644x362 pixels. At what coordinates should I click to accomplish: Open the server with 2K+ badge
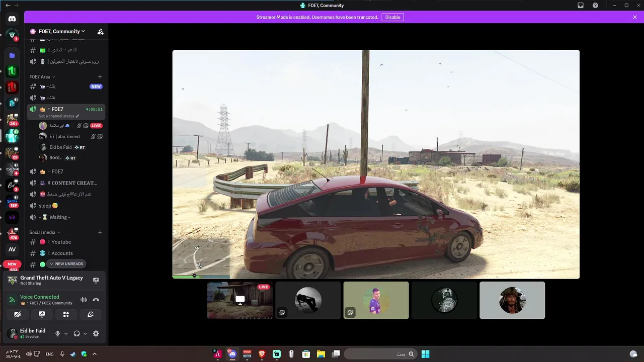click(x=12, y=119)
